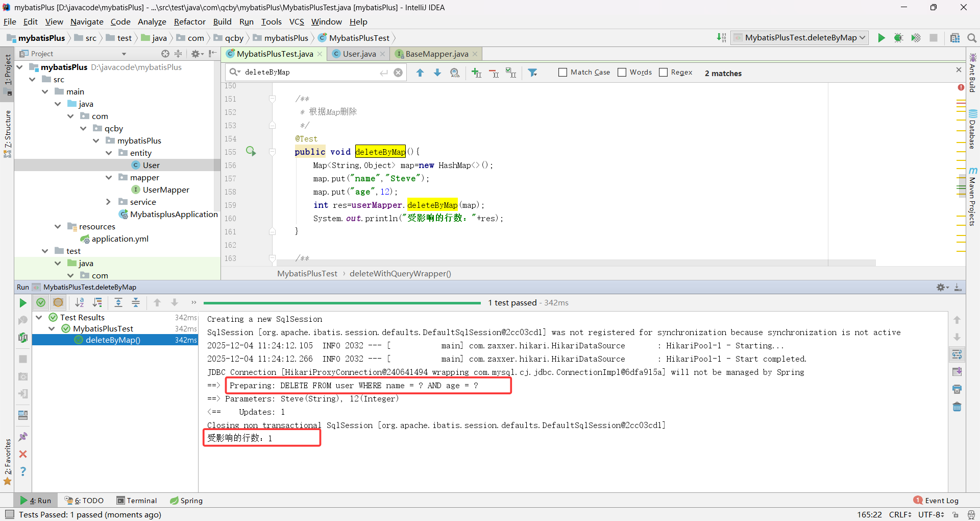The width and height of the screenshot is (980, 521).
Task: Select UserMapper in project tree
Action: point(166,190)
